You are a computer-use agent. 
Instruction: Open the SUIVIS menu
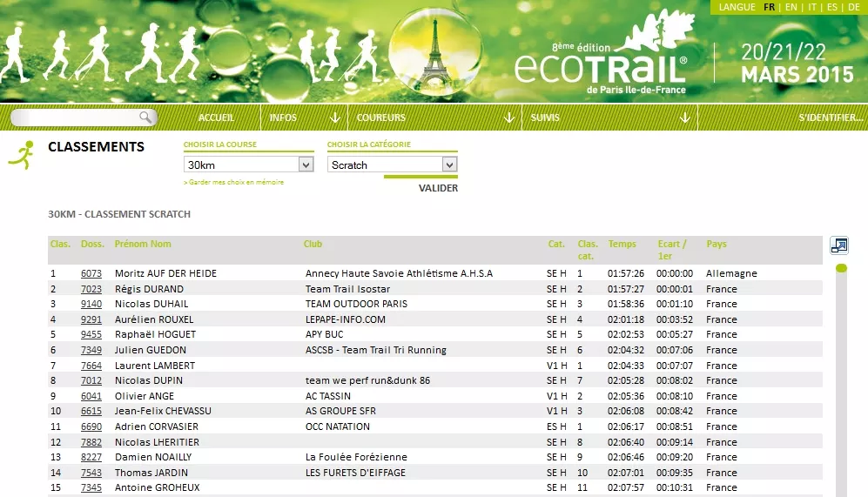[x=545, y=118]
